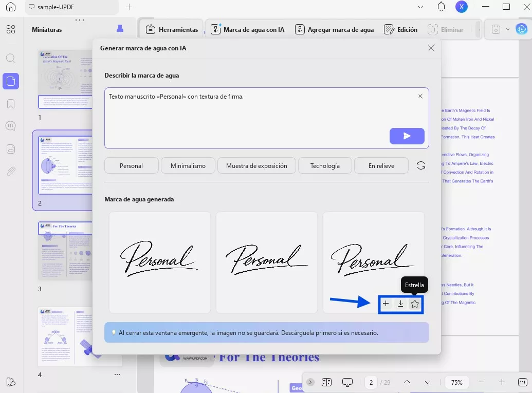This screenshot has height=393, width=532.
Task: Clear the description text with the X
Action: 420,96
